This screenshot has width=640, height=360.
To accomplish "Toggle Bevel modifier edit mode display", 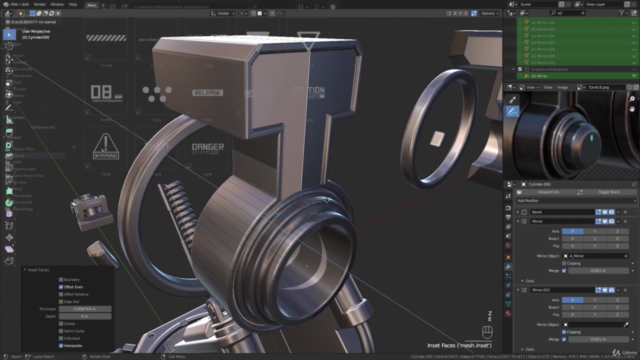I will 598,212.
